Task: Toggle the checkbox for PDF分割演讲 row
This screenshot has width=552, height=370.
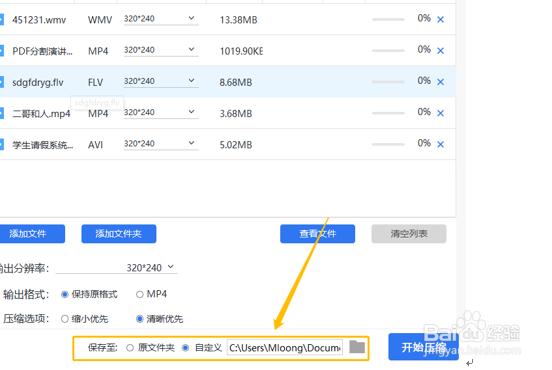Action: point(1,51)
